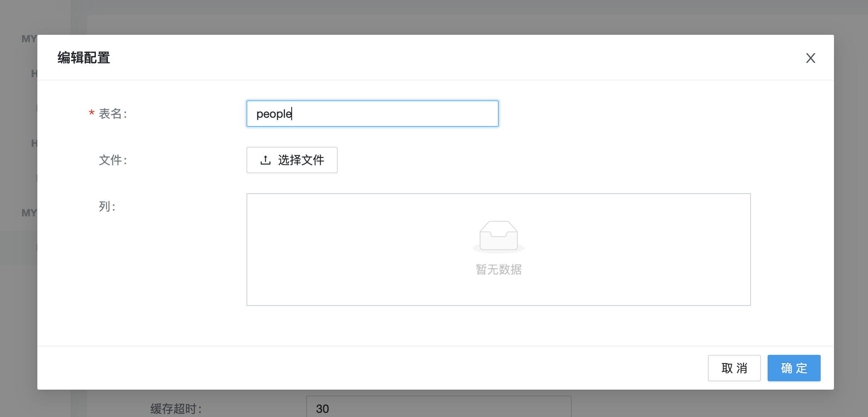
Task: Focus the 表名 input containing people
Action: [373, 114]
